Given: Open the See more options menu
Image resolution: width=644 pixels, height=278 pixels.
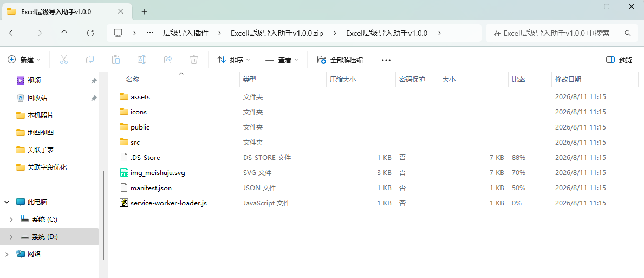Looking at the screenshot, I should (386, 60).
